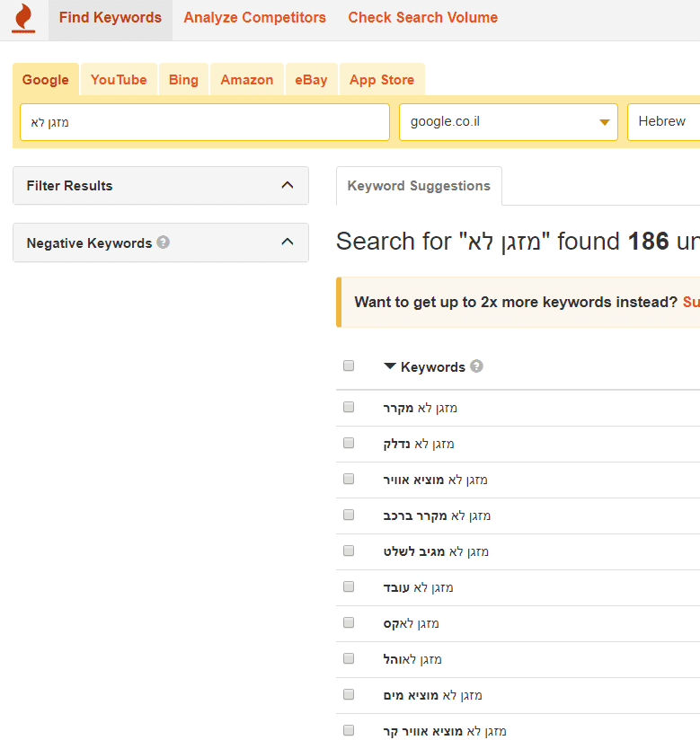The width and height of the screenshot is (700, 749).
Task: Toggle the select-all keywords checkbox
Action: [x=349, y=366]
